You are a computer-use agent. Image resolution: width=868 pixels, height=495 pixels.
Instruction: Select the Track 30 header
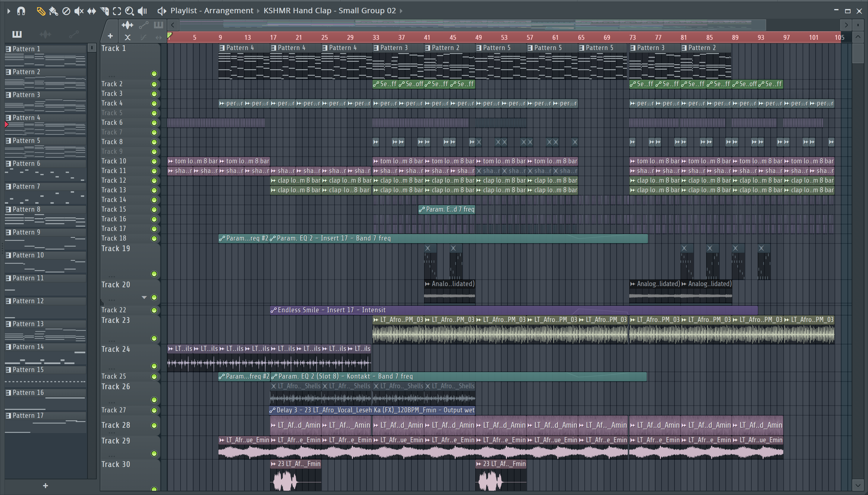130,475
